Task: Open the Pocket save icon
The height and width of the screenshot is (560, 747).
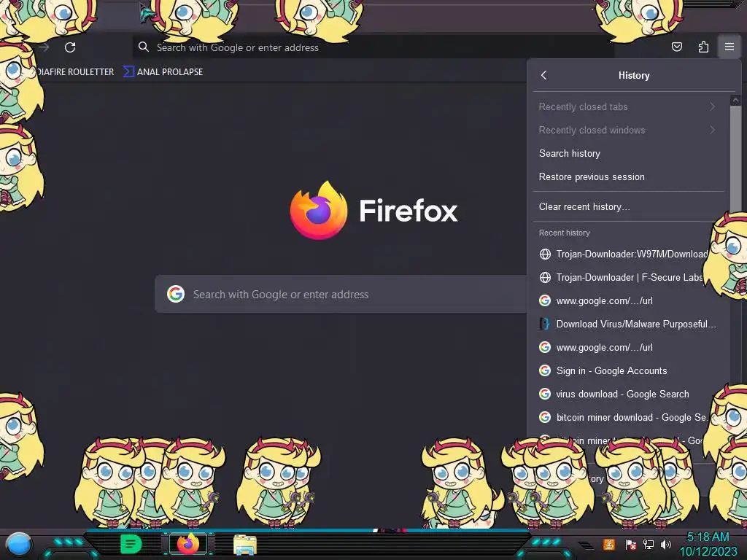Action: point(676,47)
